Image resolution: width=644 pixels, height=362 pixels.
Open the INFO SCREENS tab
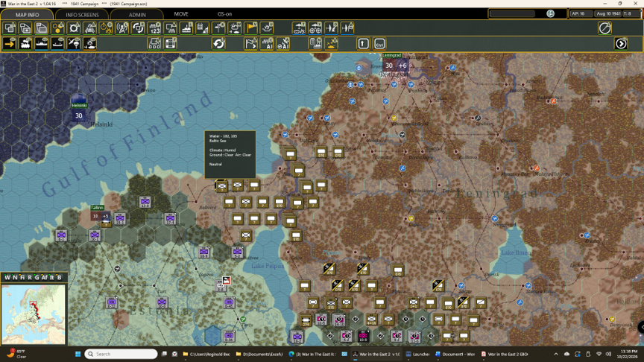82,14
